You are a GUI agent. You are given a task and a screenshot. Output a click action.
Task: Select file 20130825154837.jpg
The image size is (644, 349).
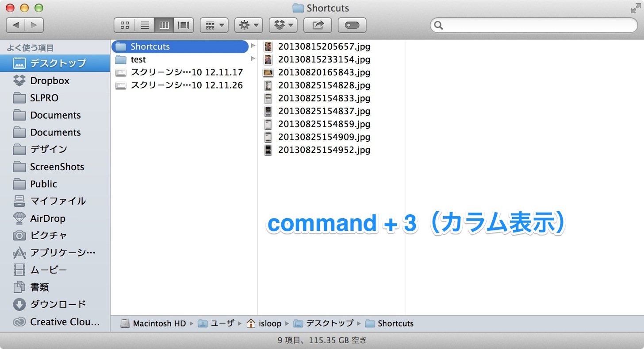pyautogui.click(x=317, y=111)
